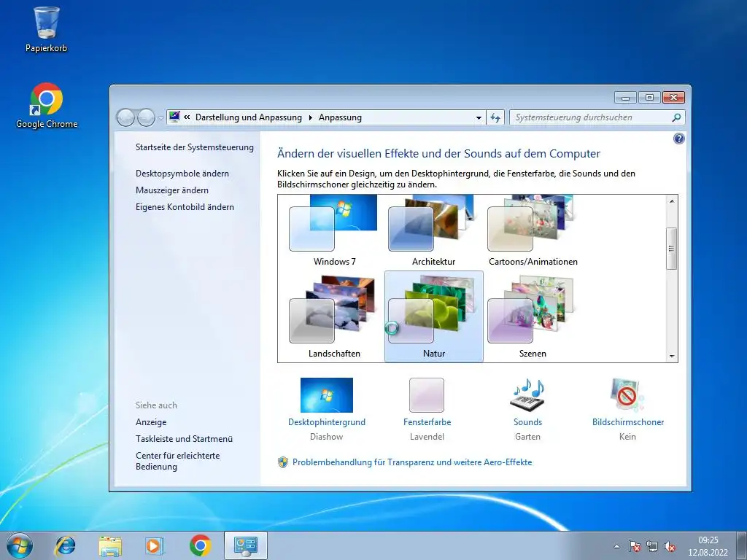Click the muted volume tray icon

(x=670, y=546)
